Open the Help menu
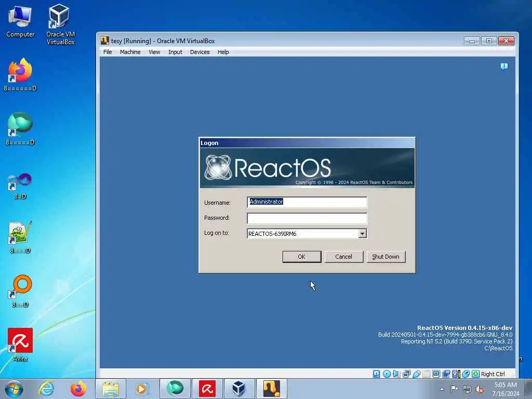 223,52
